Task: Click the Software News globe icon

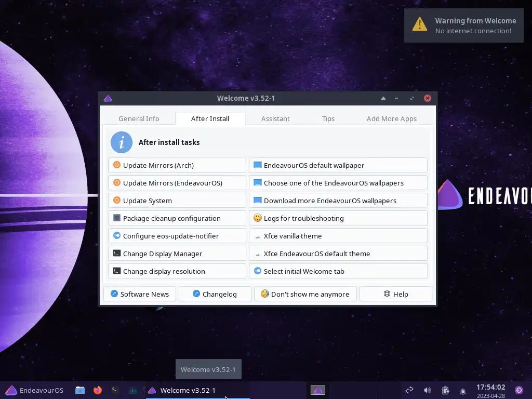Action: (114, 294)
